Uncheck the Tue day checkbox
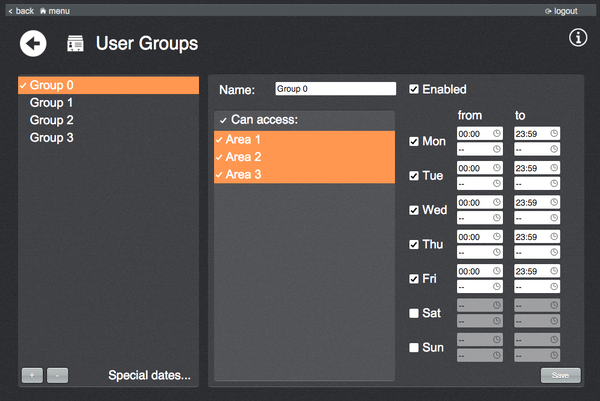 pyautogui.click(x=414, y=176)
